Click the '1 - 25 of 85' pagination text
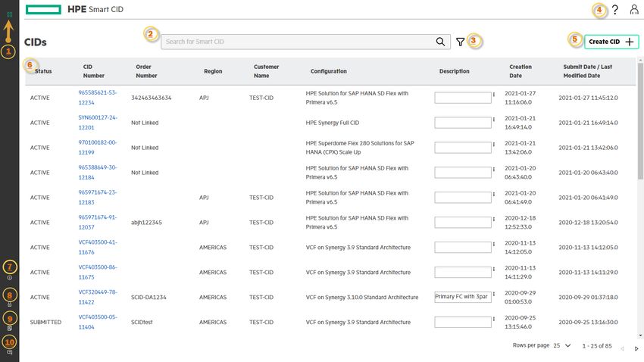 [x=597, y=346]
